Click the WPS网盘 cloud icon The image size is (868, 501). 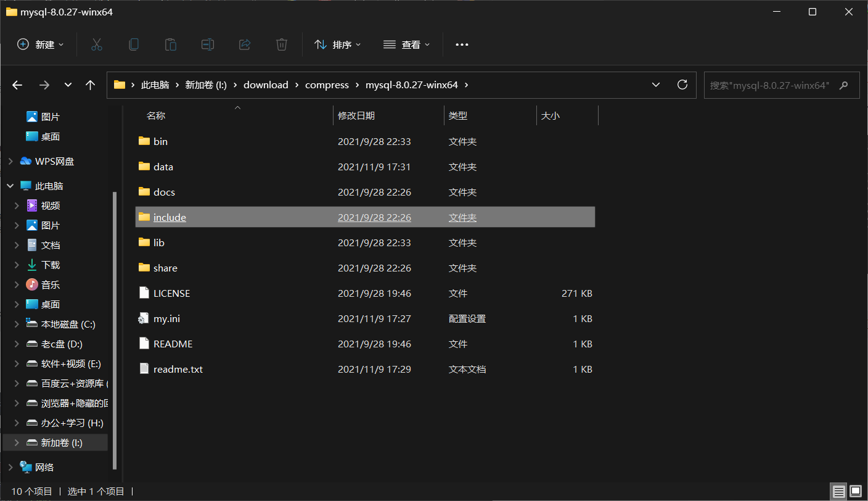point(26,161)
